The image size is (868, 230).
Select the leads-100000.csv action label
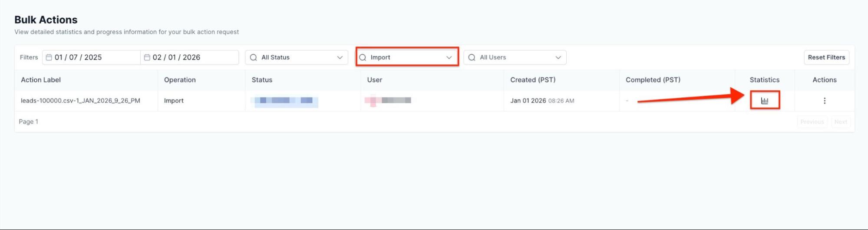click(x=80, y=100)
